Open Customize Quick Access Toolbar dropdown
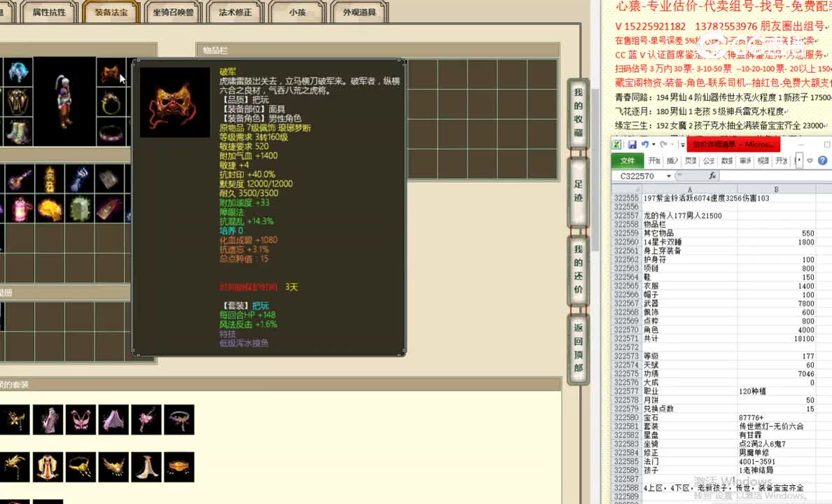Screen dimensions: 832x504 tap(682, 144)
